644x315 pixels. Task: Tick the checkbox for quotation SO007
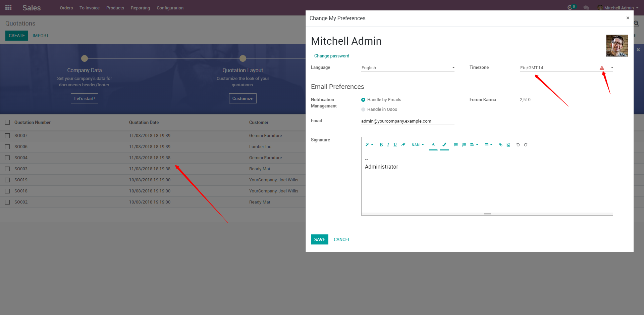(x=7, y=135)
